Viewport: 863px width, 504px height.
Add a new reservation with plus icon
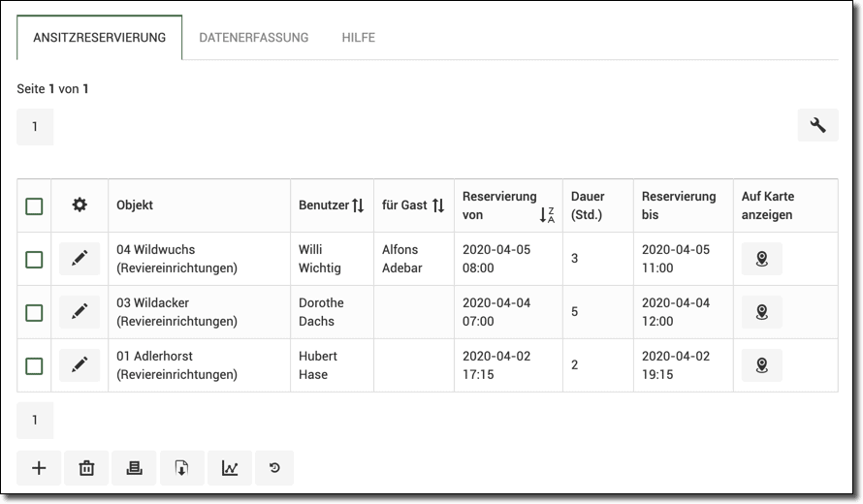(x=39, y=468)
